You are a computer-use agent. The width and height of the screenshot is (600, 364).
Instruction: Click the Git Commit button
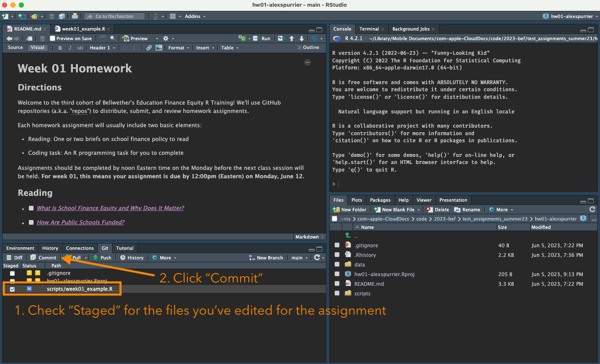(x=43, y=258)
